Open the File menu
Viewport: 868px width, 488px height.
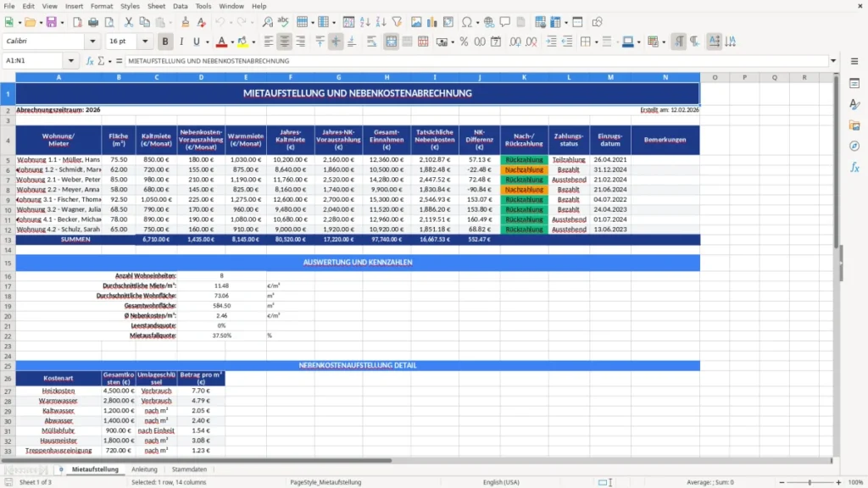pyautogui.click(x=9, y=6)
